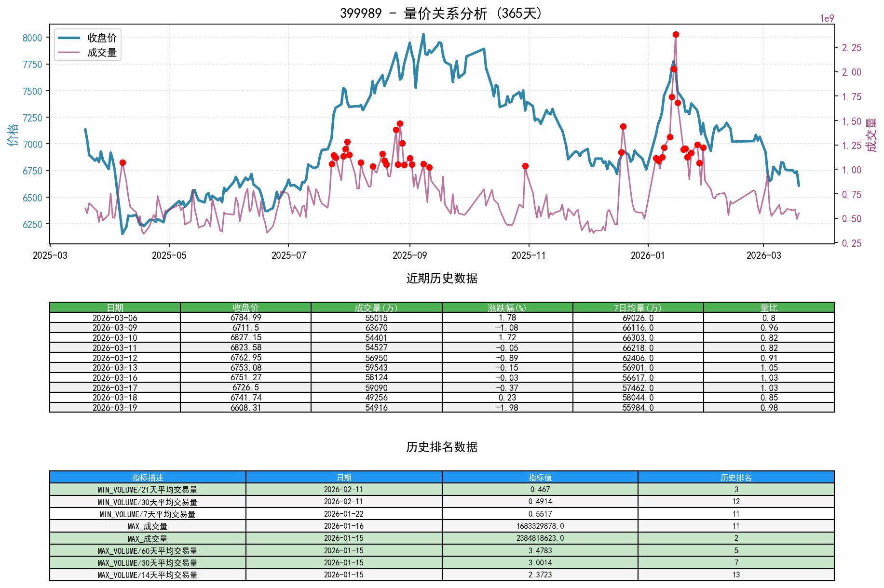Sort by the 日期 column header
Screen dimensions: 884x588
(115, 307)
